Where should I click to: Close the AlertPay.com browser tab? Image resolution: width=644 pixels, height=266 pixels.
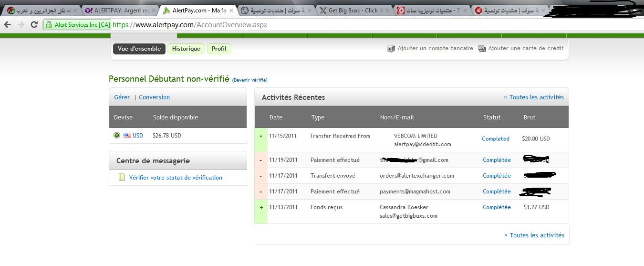[230, 10]
